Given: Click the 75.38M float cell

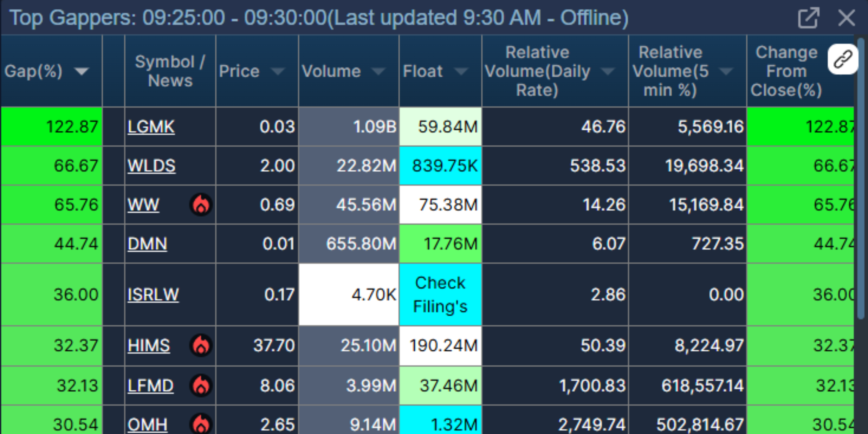Looking at the screenshot, I should 440,205.
